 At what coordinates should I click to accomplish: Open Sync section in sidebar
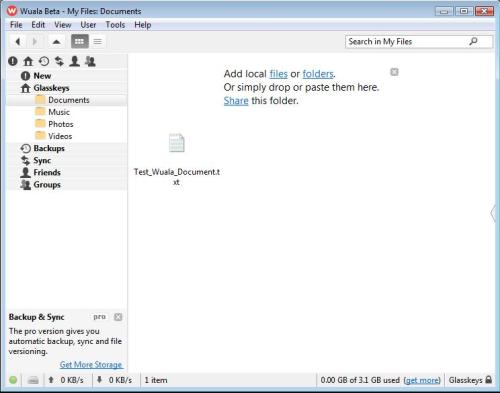[67, 160]
